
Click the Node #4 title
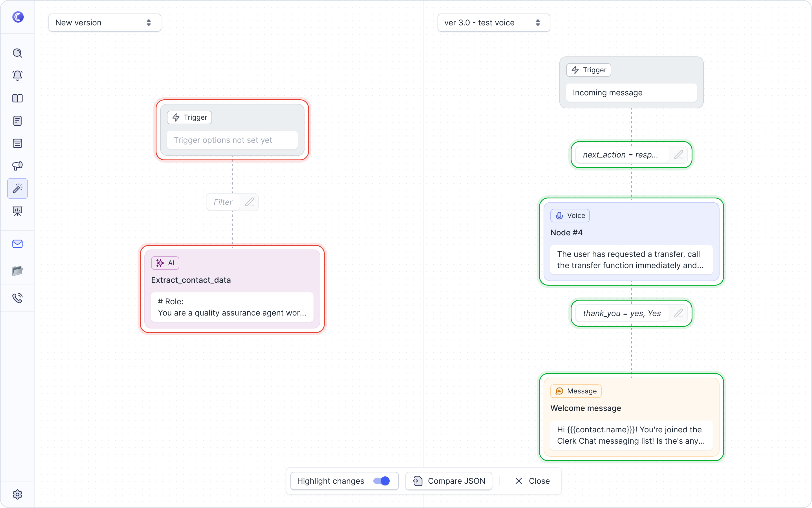pos(566,233)
